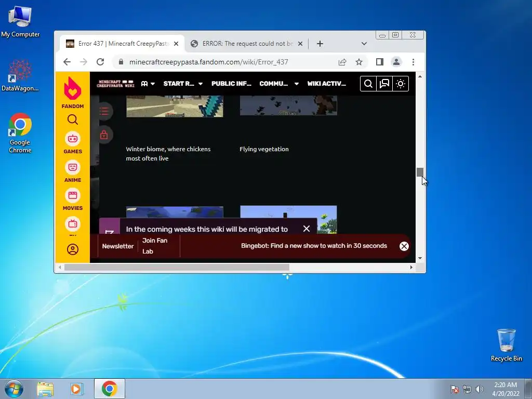Click the vertical scrollbar thumb
The height and width of the screenshot is (399, 532).
pos(420,172)
